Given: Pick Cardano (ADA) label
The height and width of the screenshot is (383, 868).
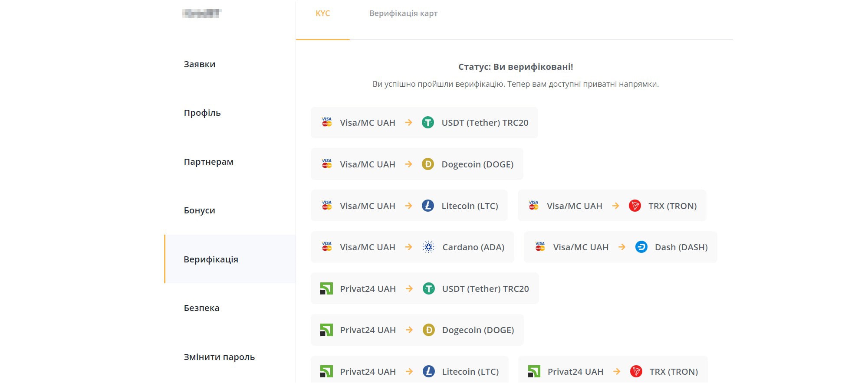Looking at the screenshot, I should [473, 247].
